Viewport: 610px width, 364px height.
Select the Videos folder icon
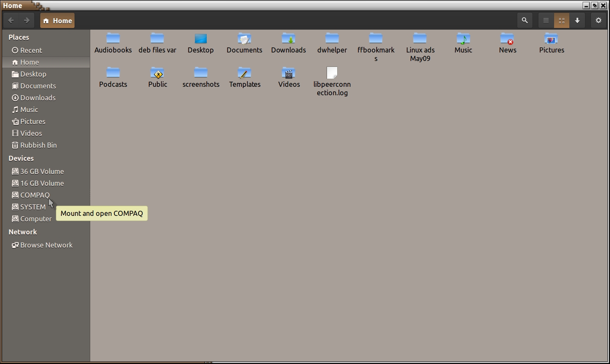pyautogui.click(x=289, y=73)
